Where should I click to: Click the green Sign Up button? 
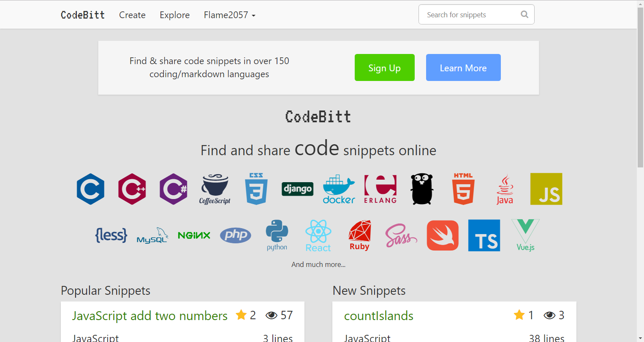point(385,67)
